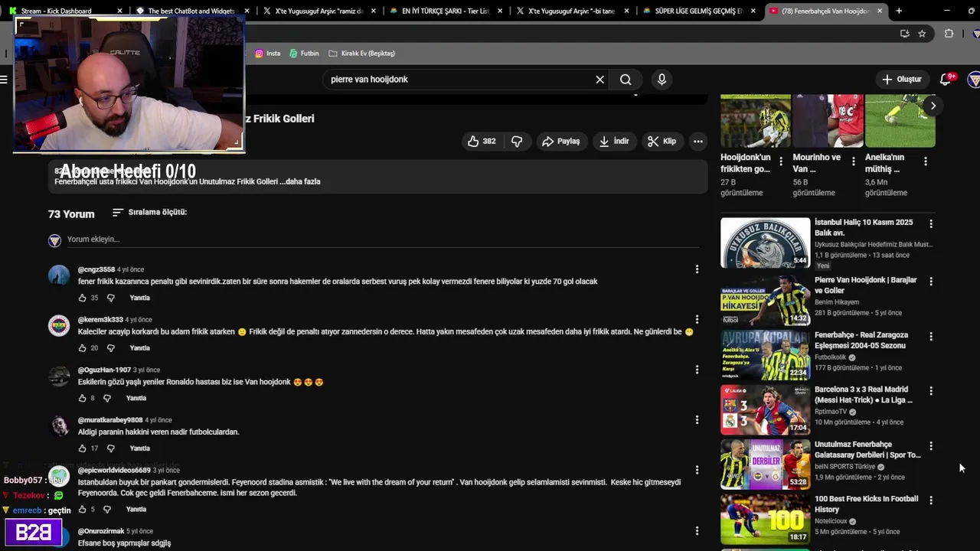Start voice search with microphone icon
Image resolution: width=980 pixels, height=551 pixels.
tap(661, 80)
